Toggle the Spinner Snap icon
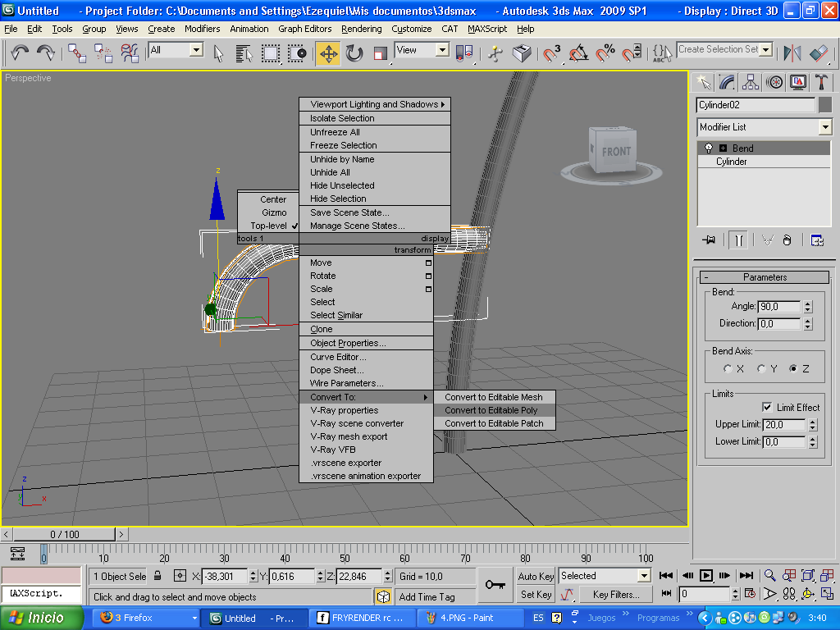The image size is (840, 630). [632, 53]
